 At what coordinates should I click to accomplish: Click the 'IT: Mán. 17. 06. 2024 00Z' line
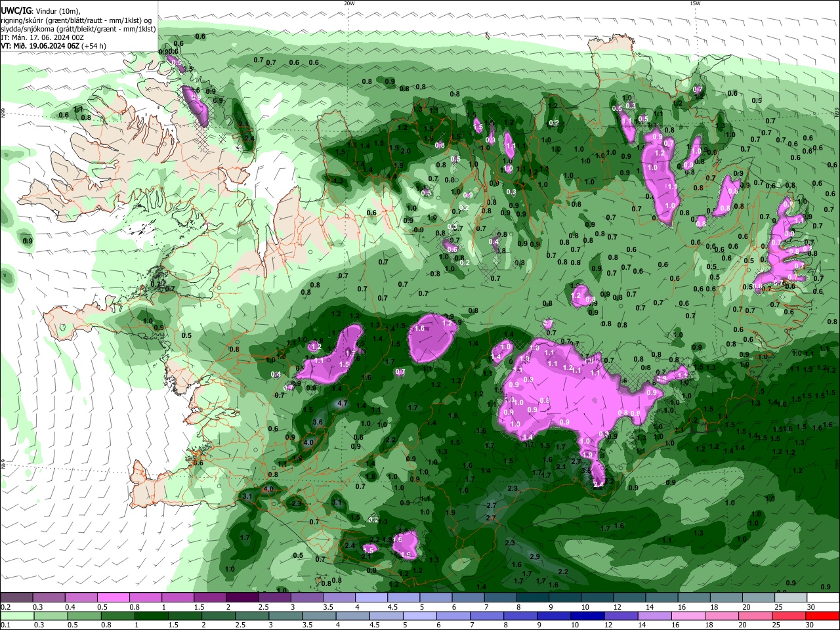[x=42, y=37]
